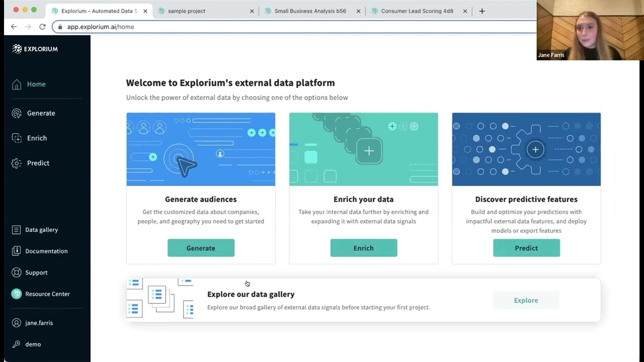Open the Enrich sidebar icon
644x362 pixels.
click(x=17, y=138)
